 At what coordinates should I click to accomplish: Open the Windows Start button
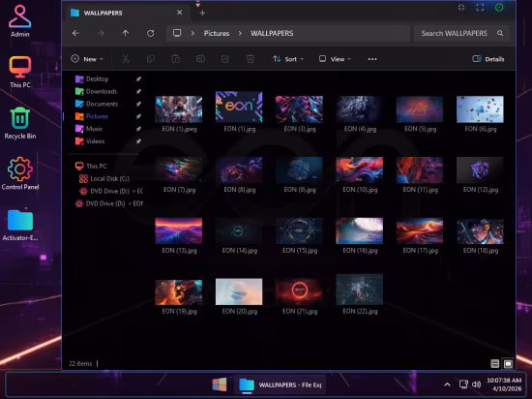point(220,384)
